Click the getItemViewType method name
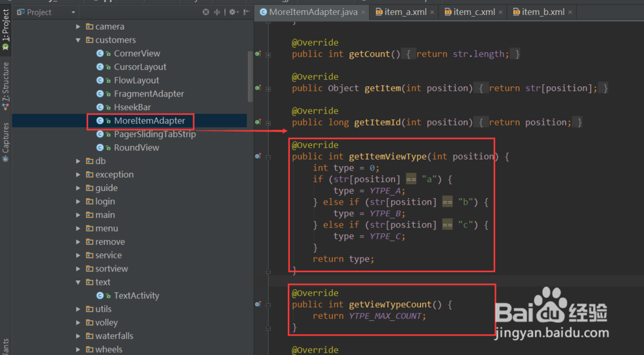Viewport: 644px width, 355px height. tap(388, 156)
